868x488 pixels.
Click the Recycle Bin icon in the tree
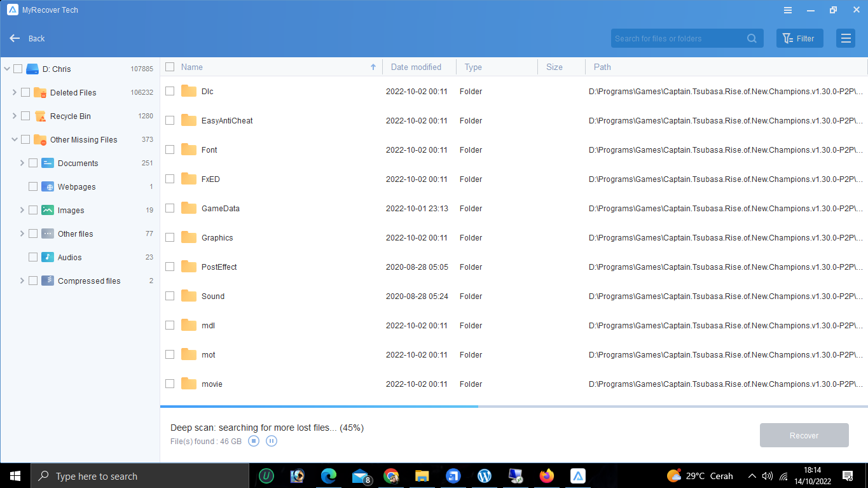40,116
